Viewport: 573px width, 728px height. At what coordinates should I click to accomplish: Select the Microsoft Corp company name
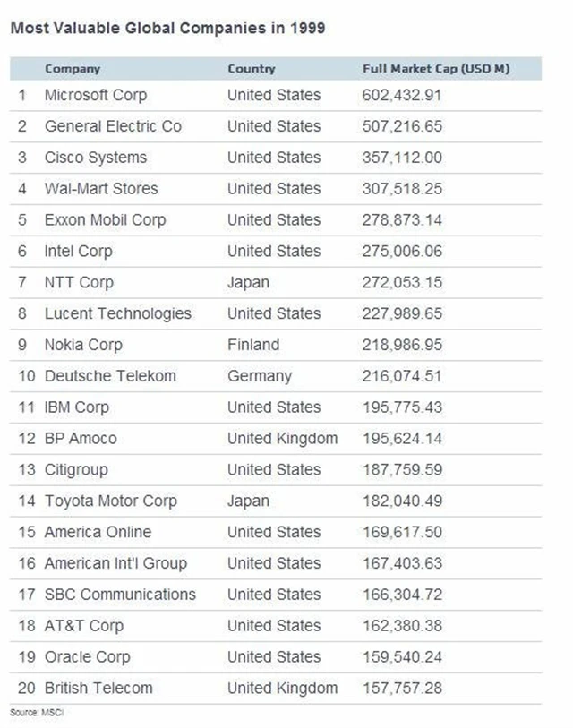(96, 95)
